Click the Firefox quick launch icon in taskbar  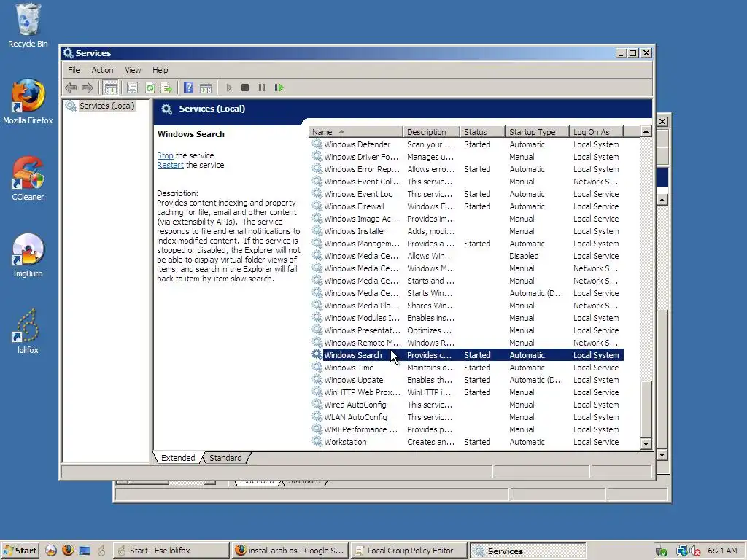pyautogui.click(x=68, y=551)
